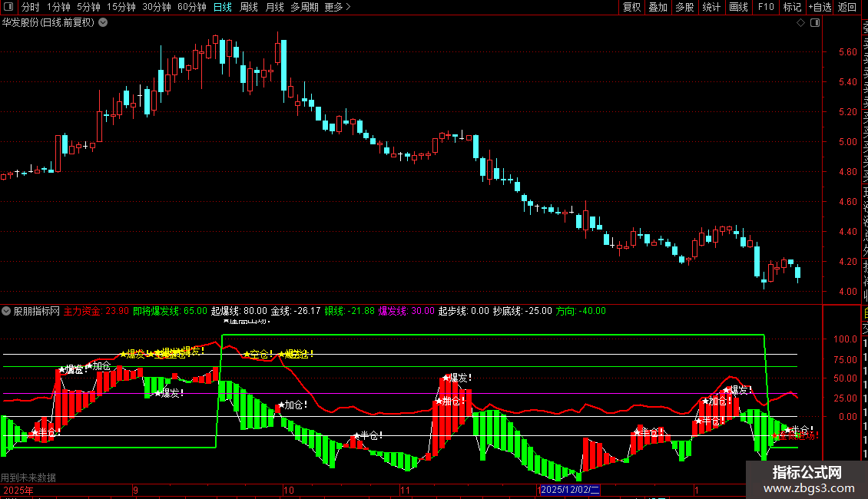The image size is (868, 499).
Task: Toggle the 多周期 multi-period view
Action: [x=304, y=7]
